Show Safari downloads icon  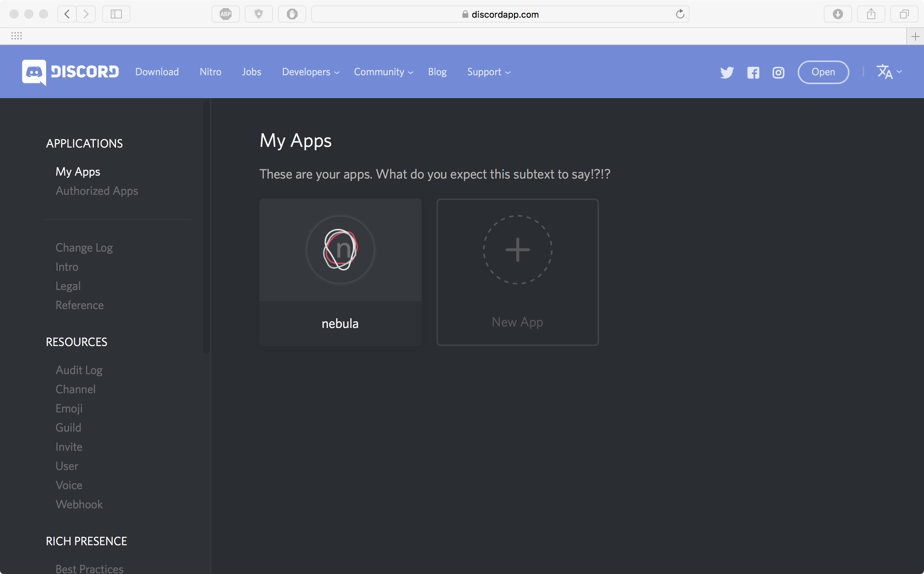(838, 14)
